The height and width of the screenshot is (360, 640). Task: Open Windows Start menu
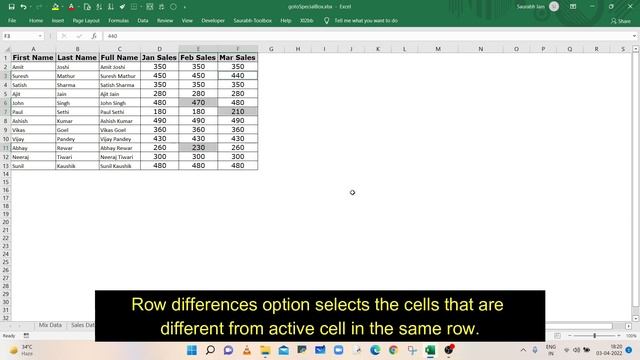click(192, 350)
